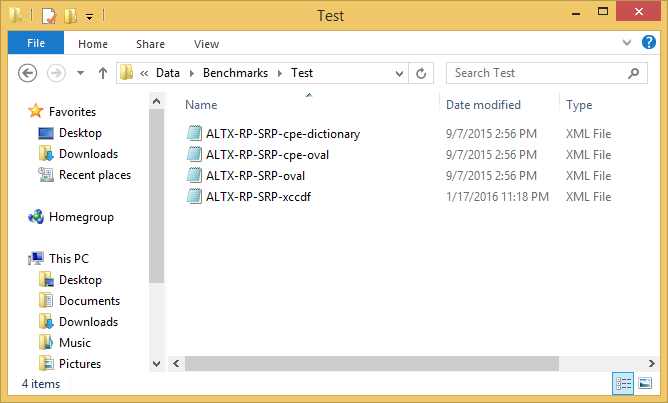Open the View ribbon tab
This screenshot has width=668, height=403.
tap(206, 44)
